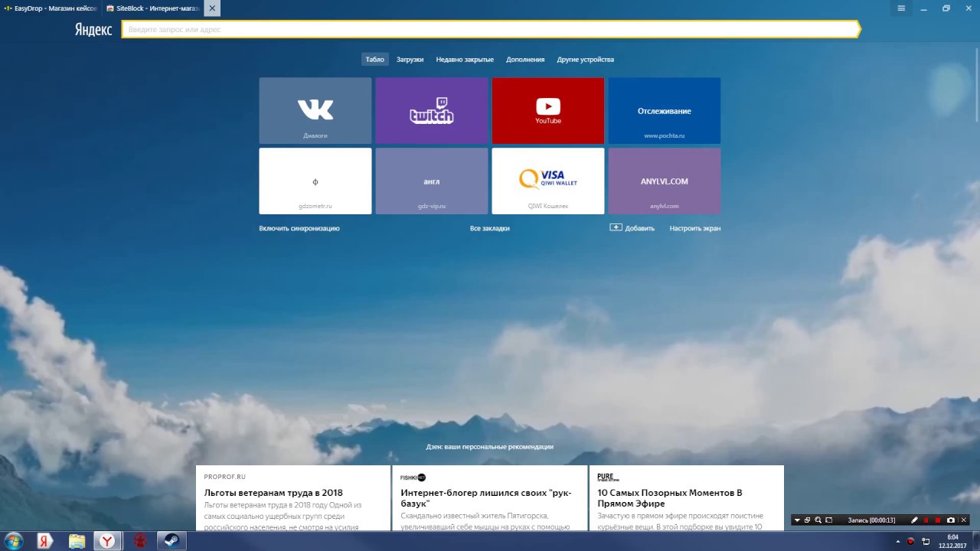Click the FISHKI source logo
This screenshot has width=980, height=551.
pos(413,477)
